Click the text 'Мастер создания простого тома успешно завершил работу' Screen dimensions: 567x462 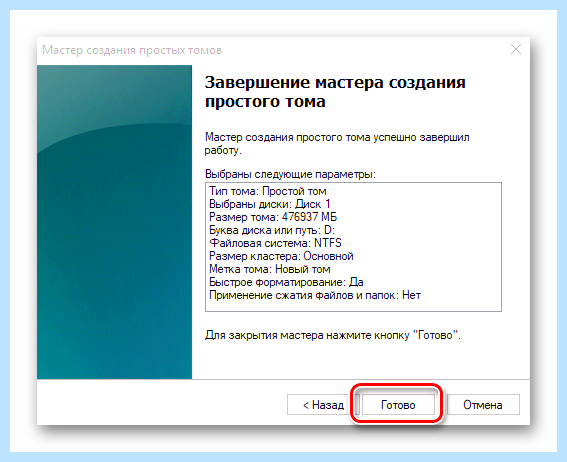tap(337, 144)
